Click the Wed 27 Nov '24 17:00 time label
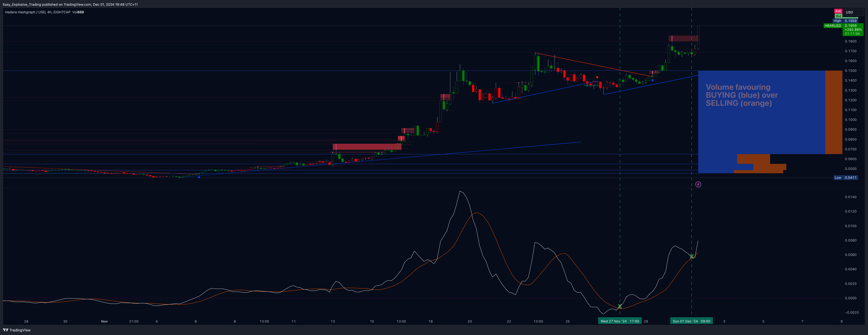Screen dimensions: 868x335 [x=620, y=321]
